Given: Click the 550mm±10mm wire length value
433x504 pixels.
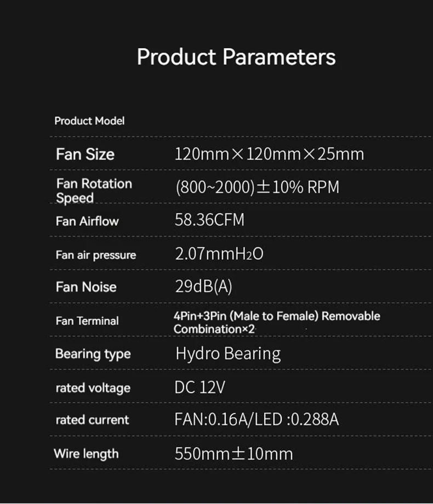Looking at the screenshot, I should (233, 454).
